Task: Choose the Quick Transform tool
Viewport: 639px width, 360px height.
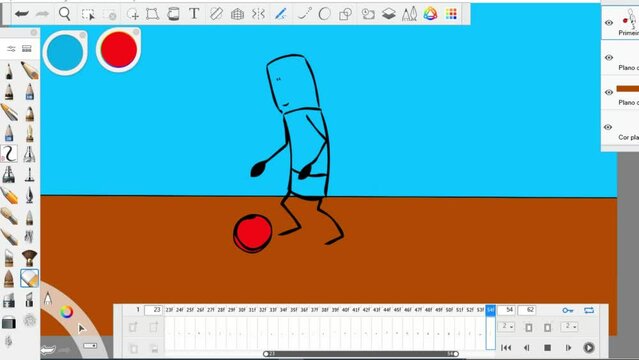Action: [x=132, y=14]
